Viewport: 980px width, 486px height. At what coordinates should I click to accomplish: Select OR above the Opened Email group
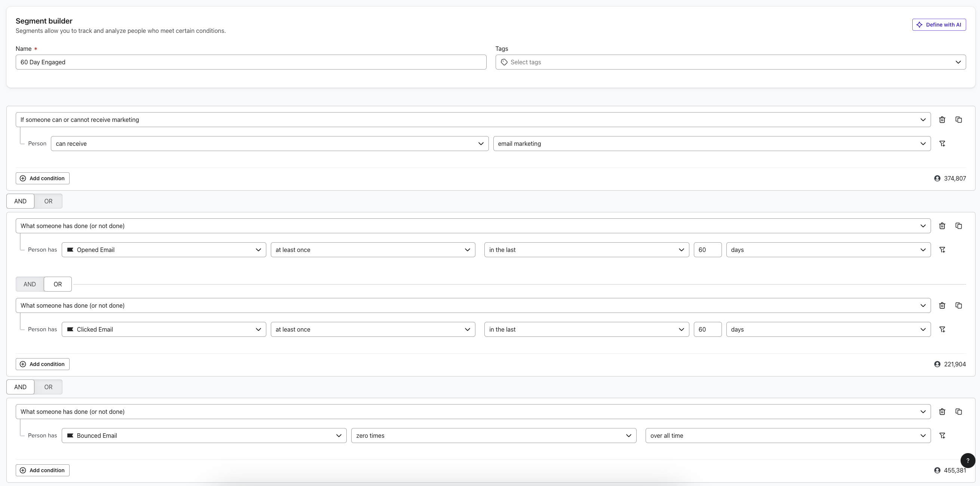pyautogui.click(x=48, y=201)
